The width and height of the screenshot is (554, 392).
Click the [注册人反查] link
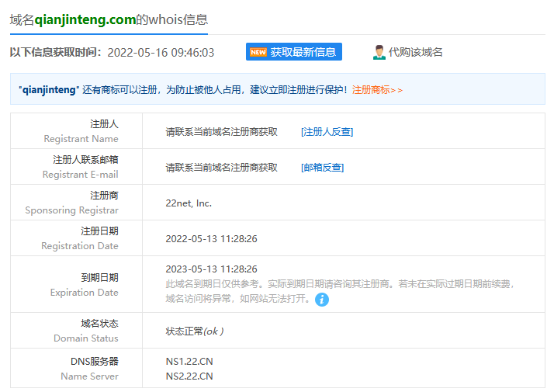[327, 132]
